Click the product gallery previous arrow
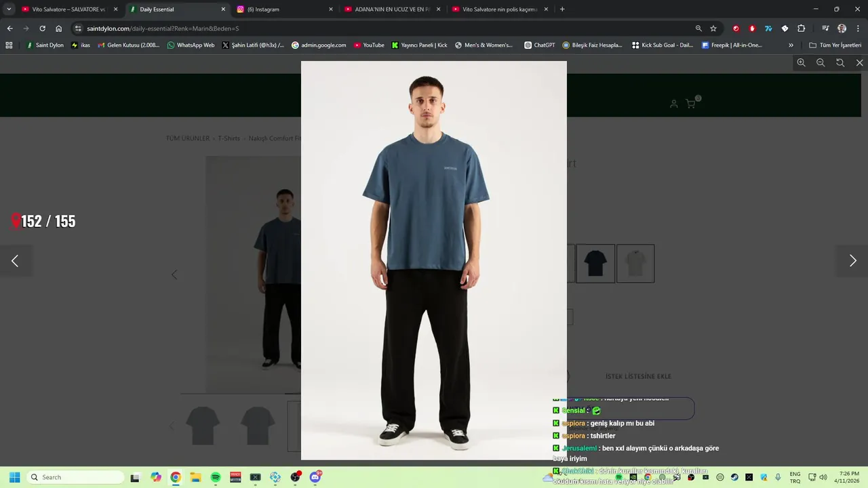This screenshot has height=488, width=868. (x=174, y=274)
